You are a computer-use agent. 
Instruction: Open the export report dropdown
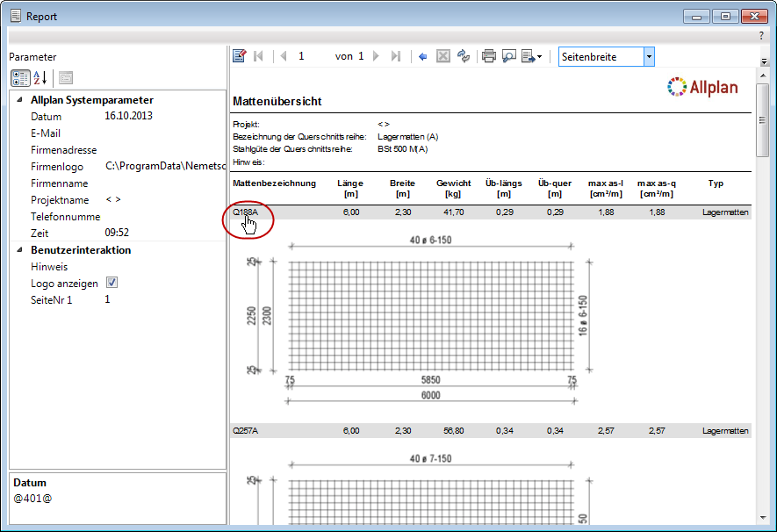pyautogui.click(x=532, y=56)
